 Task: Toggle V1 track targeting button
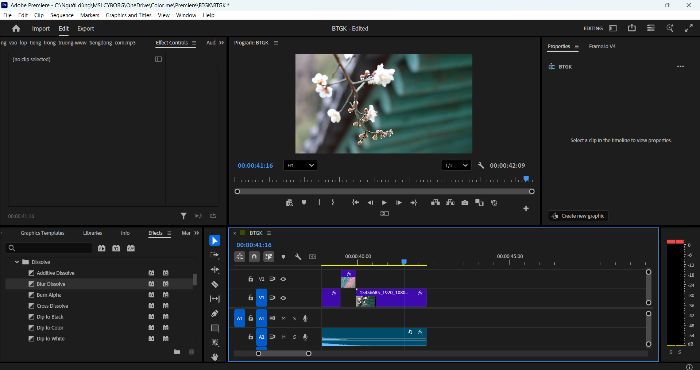coord(262,298)
